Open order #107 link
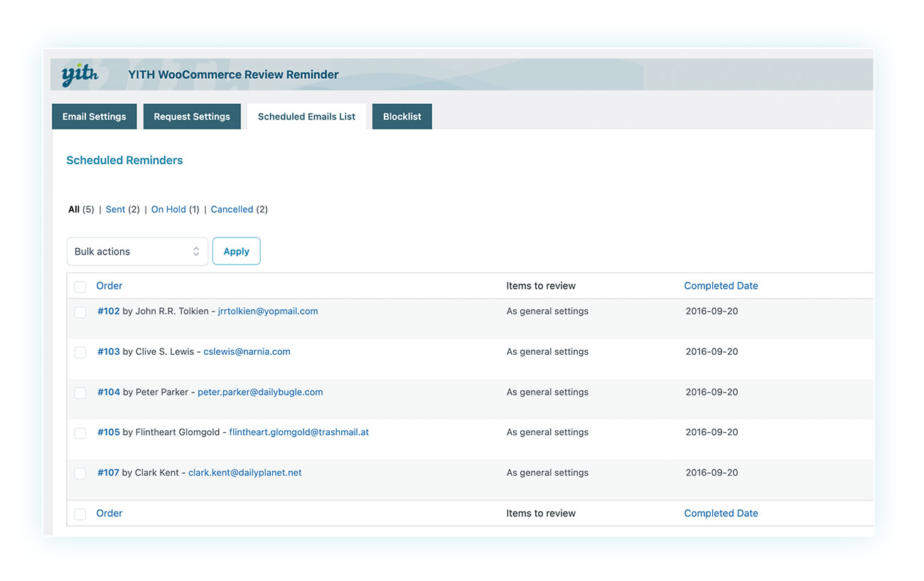924x581 pixels. 108,472
